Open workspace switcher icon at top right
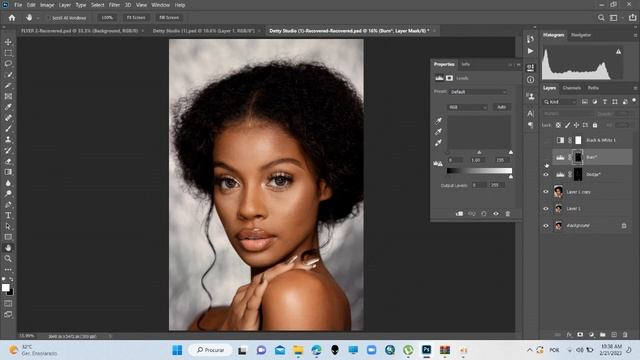Image resolution: width=640 pixels, height=360 pixels. pos(614,18)
